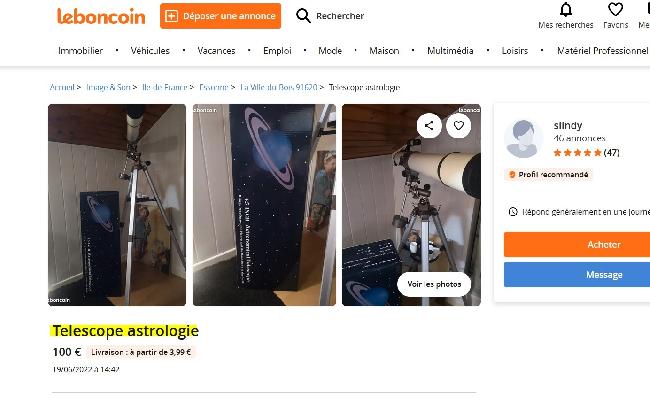Select the Multimédia category

pos(450,50)
